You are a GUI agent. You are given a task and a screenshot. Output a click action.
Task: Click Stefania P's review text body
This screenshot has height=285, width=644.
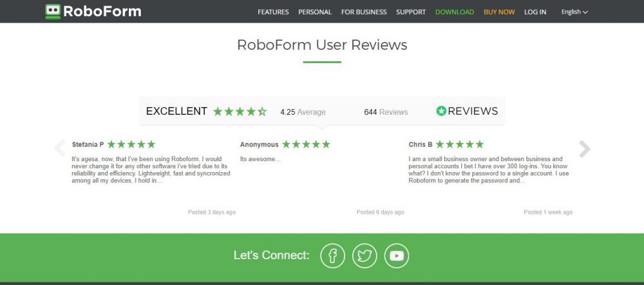coord(151,170)
